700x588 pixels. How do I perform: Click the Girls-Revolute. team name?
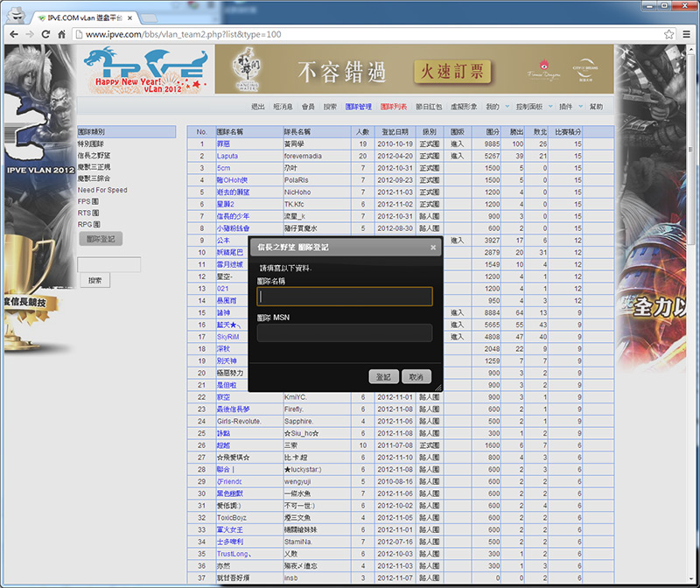(x=239, y=422)
